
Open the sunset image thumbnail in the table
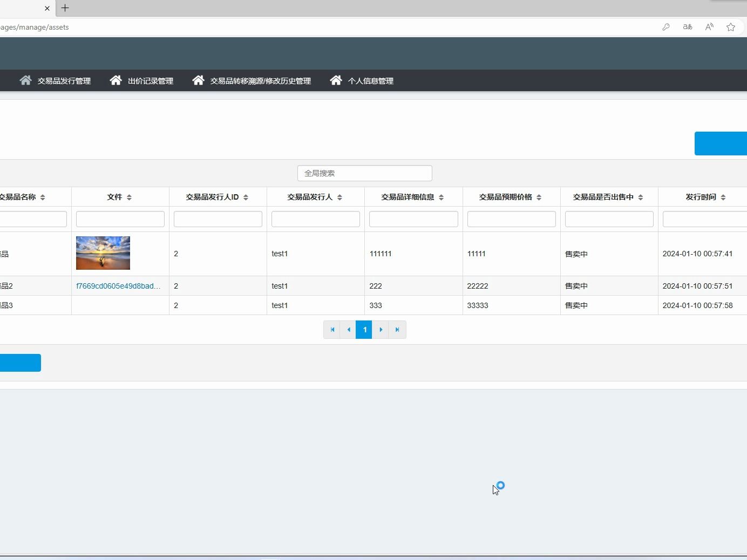[x=103, y=252]
